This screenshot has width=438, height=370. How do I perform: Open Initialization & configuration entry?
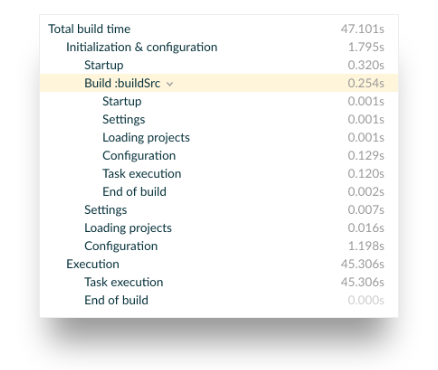click(x=219, y=47)
